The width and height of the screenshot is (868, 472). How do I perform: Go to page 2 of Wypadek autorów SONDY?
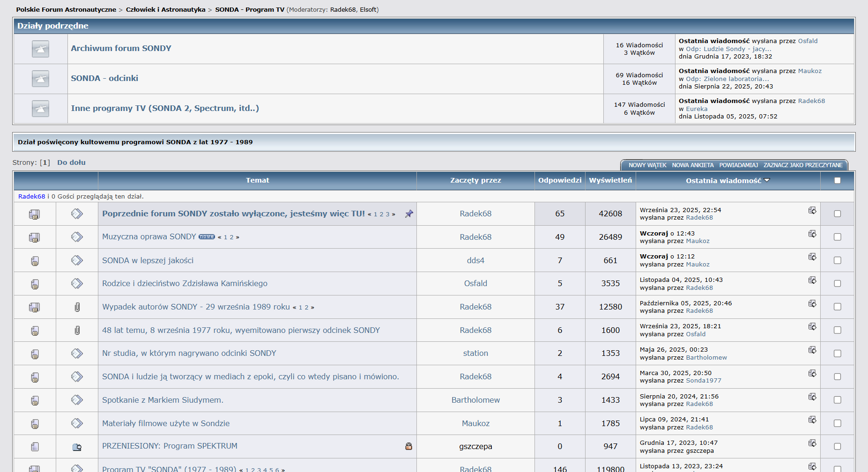[x=307, y=308]
